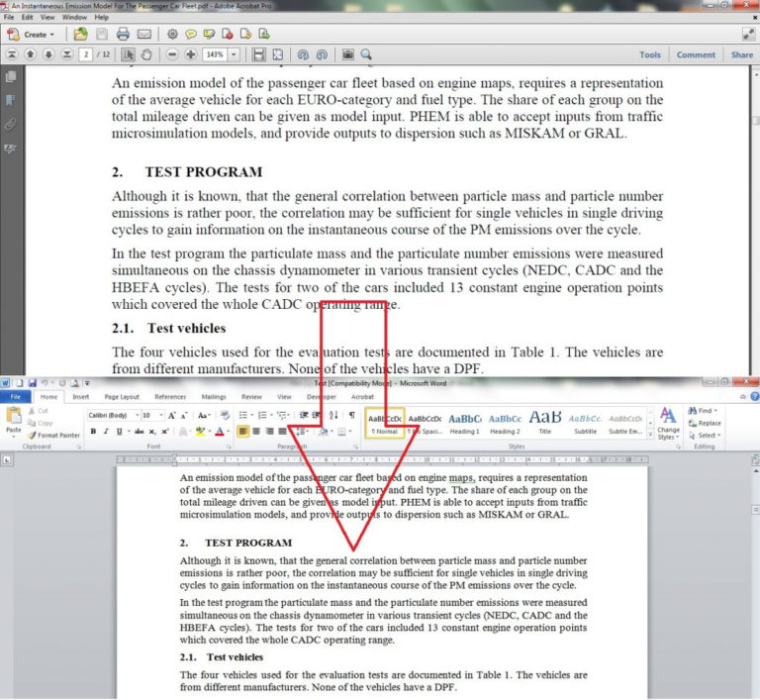Click the Acrobat gear customize icon

click(172, 34)
